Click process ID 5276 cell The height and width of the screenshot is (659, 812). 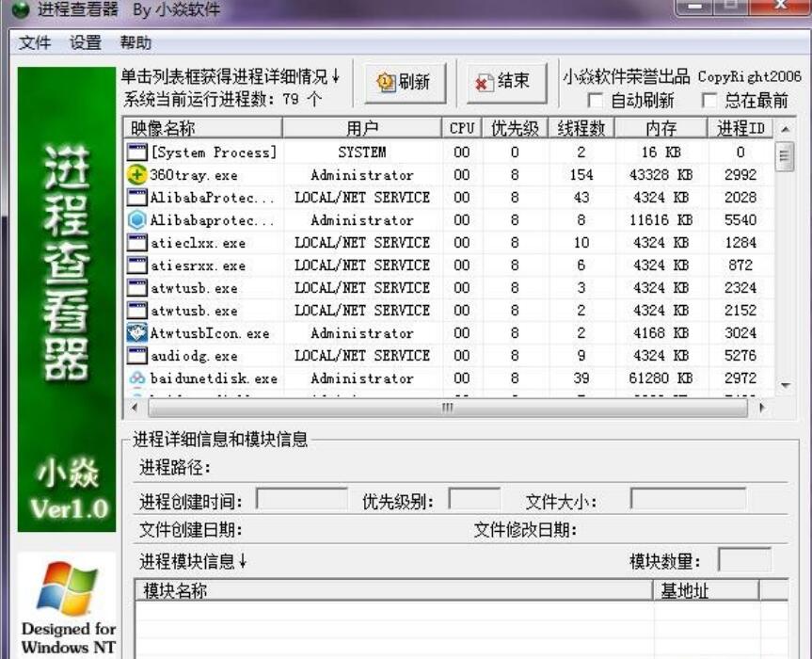coord(740,356)
